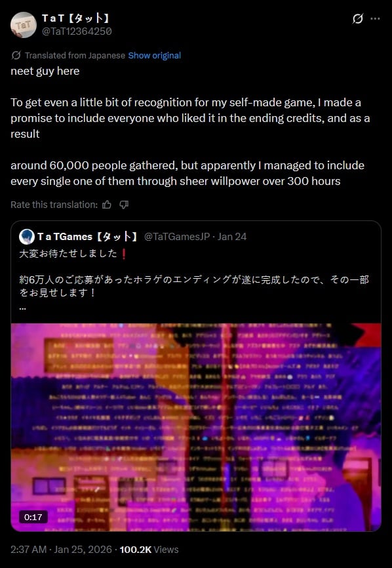Open quoted author name TaTGames【タット】
Screen dimensions: 392x568
coord(88,237)
